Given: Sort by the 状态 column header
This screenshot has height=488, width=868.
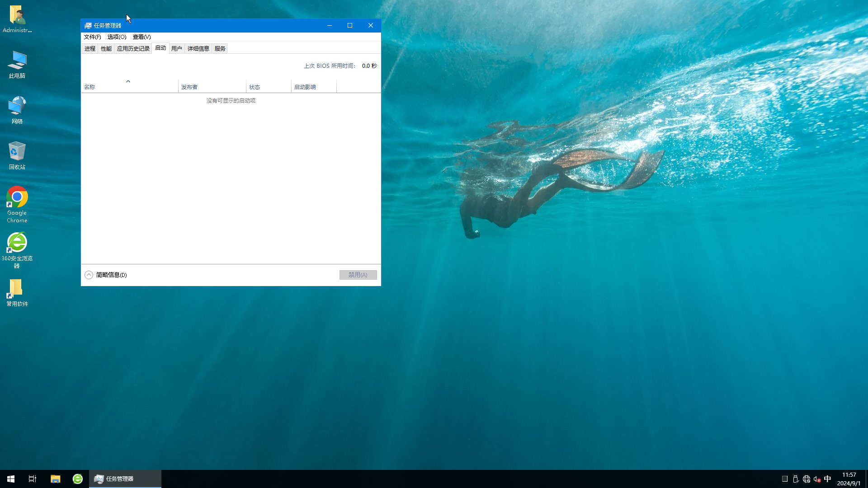Looking at the screenshot, I should (269, 87).
